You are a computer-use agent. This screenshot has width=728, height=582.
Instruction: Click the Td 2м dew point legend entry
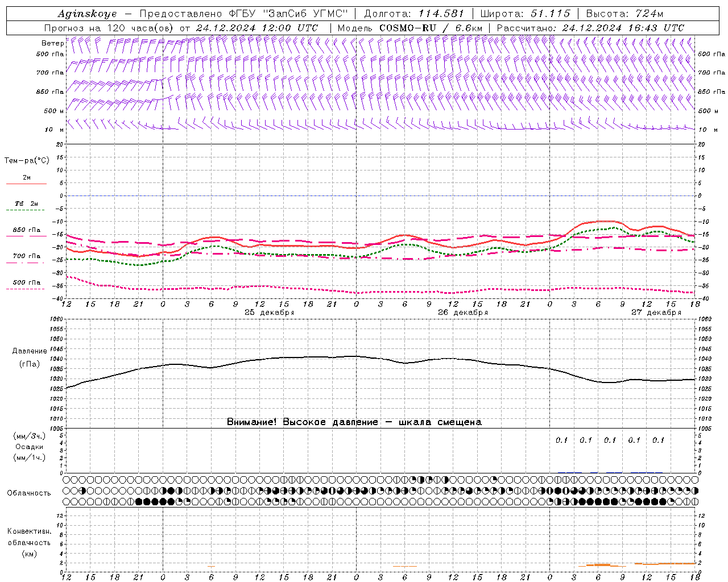coord(26,203)
